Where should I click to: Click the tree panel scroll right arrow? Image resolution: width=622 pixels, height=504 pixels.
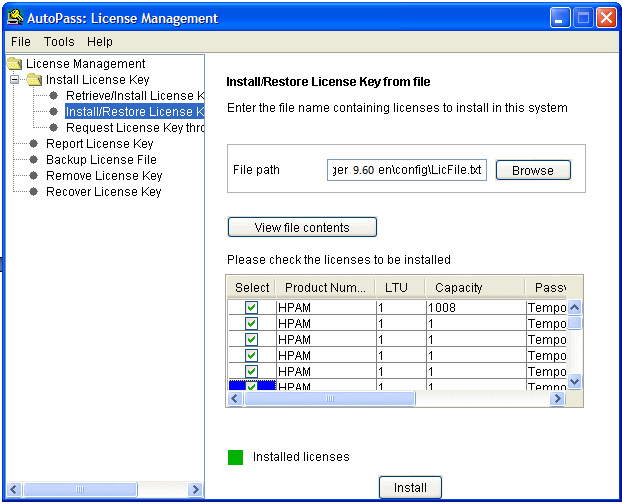pos(195,489)
